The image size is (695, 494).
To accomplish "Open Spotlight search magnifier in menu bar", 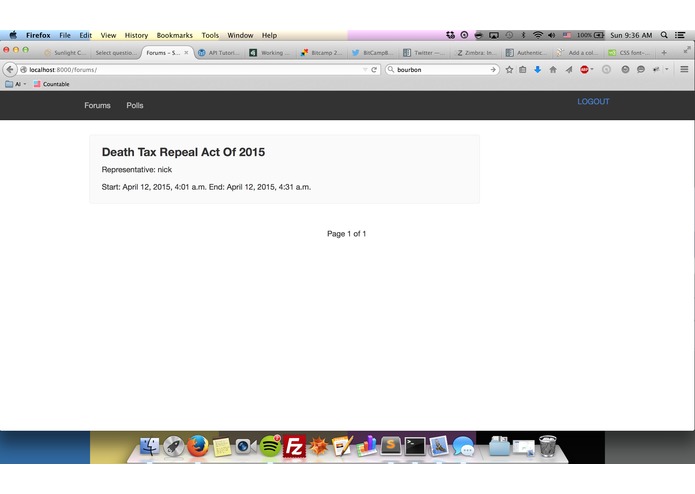I will point(664,35).
